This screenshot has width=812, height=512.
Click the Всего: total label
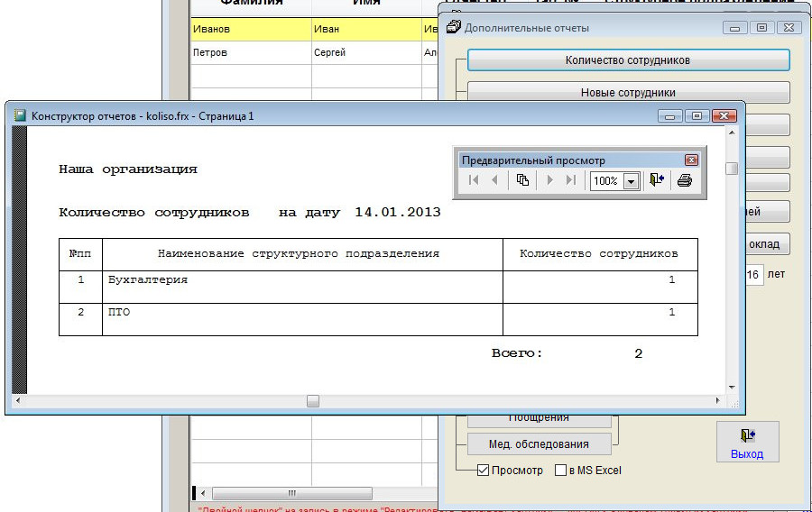tap(517, 353)
